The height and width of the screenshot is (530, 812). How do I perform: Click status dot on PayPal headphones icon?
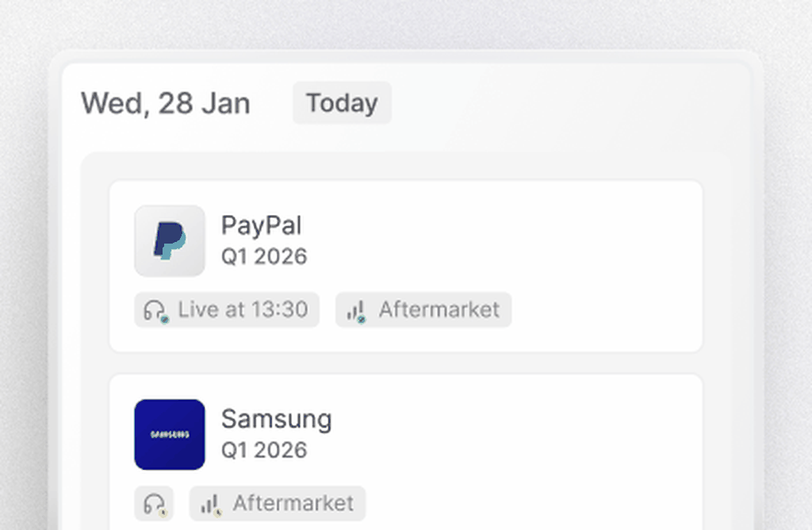[x=165, y=319]
